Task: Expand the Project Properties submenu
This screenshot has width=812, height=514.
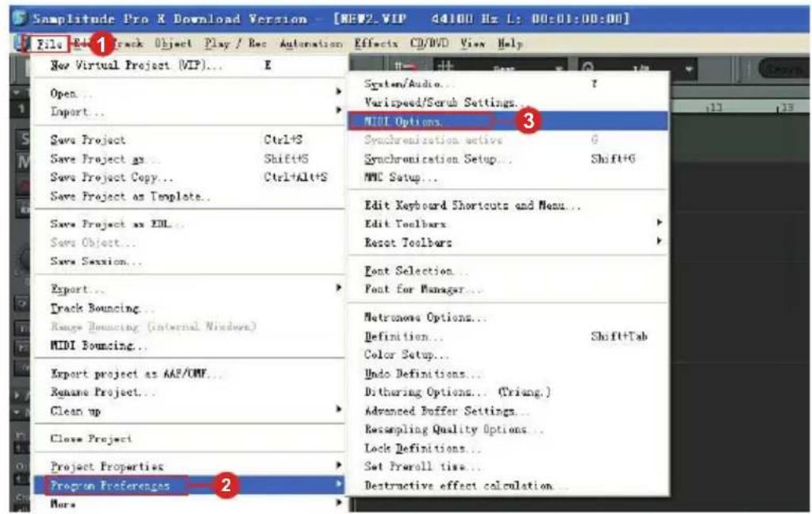Action: coord(190,467)
